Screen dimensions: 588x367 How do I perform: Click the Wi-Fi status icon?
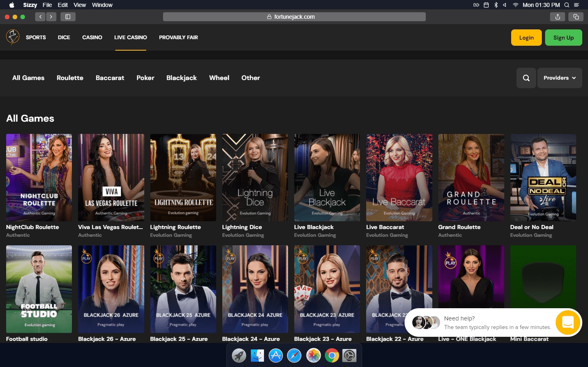click(x=516, y=5)
